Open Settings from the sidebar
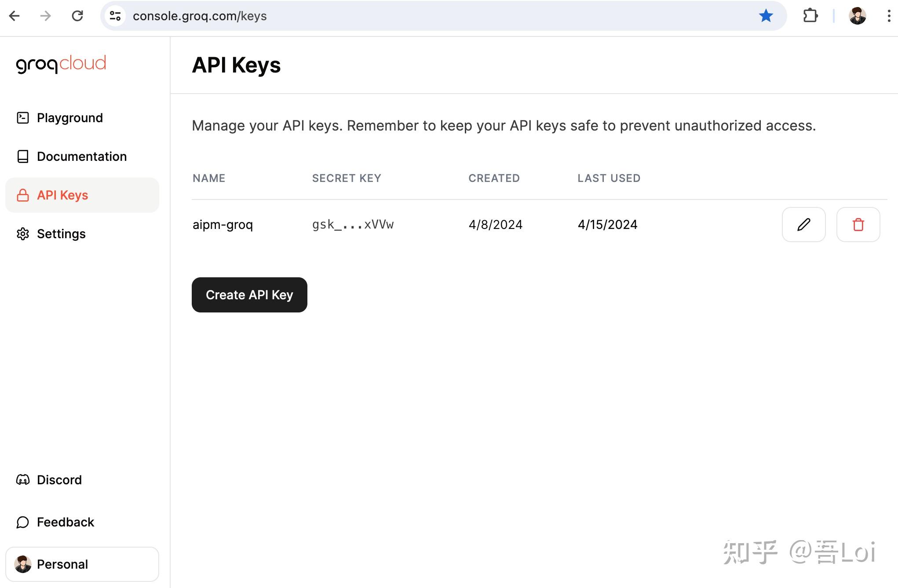 [61, 234]
